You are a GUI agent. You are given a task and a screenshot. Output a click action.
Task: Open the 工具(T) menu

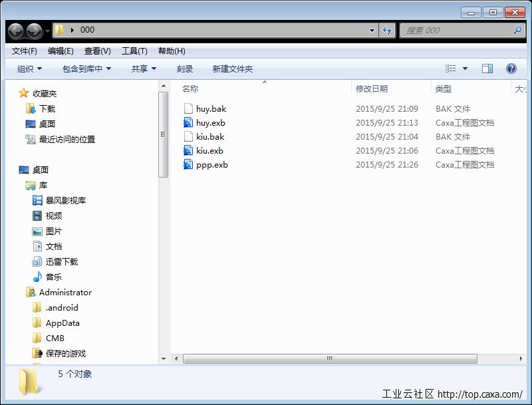(x=134, y=51)
